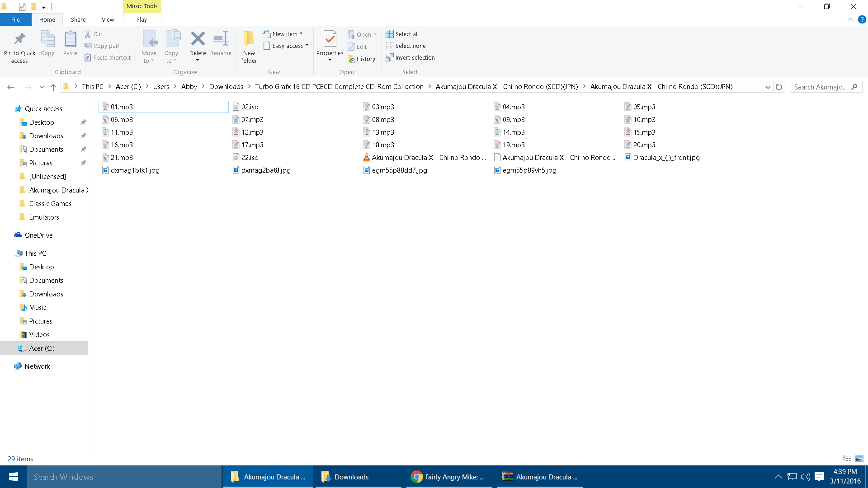Click the Cut scissors command
The width and height of the screenshot is (868, 488).
[94, 34]
